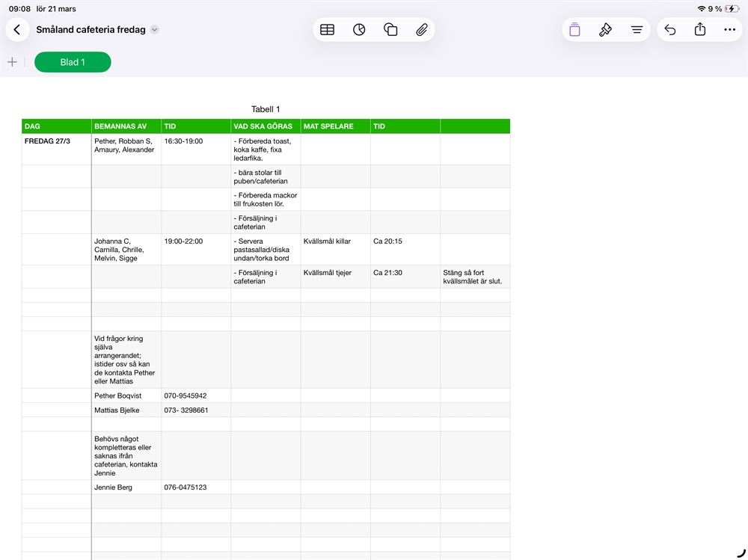Viewport: 748px width, 560px height.
Task: Tap the Småland cafeteria fredag document title
Action: click(91, 30)
